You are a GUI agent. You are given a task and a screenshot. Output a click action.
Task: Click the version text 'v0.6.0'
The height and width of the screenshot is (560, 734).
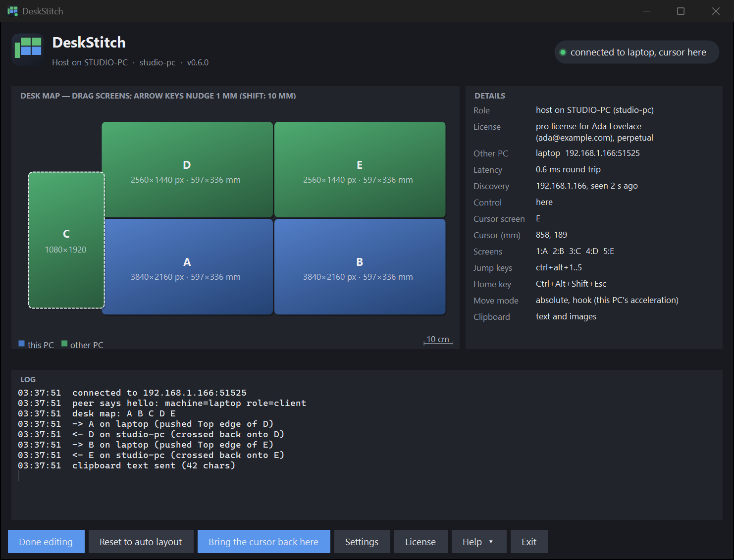(198, 62)
